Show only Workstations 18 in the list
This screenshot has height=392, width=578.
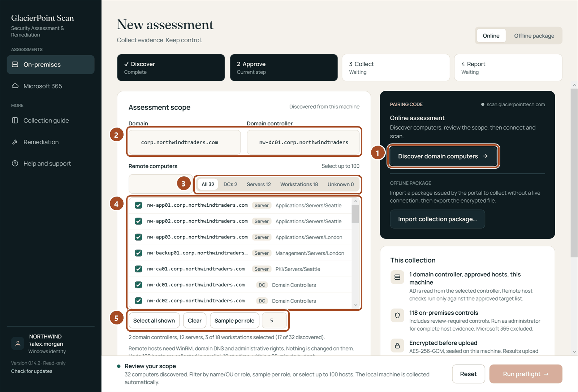click(299, 184)
